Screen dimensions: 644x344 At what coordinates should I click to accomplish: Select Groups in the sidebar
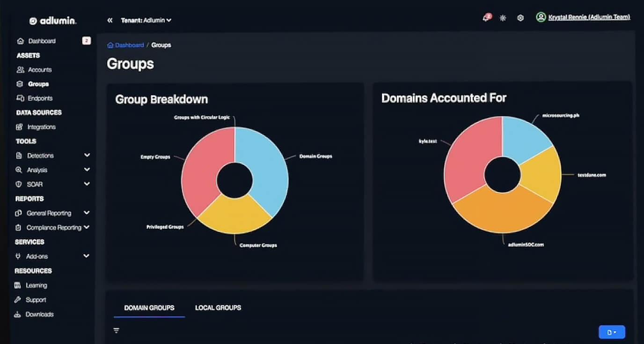click(x=38, y=84)
